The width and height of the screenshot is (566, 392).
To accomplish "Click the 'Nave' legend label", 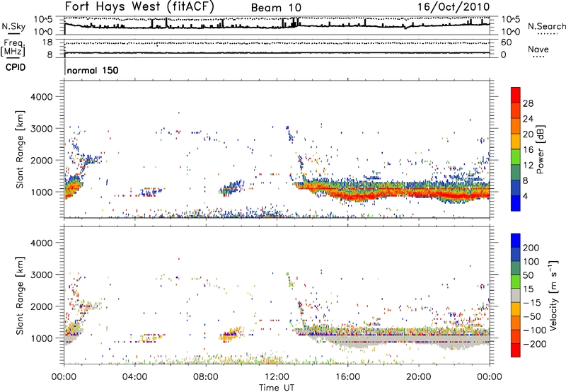I will pos(538,50).
